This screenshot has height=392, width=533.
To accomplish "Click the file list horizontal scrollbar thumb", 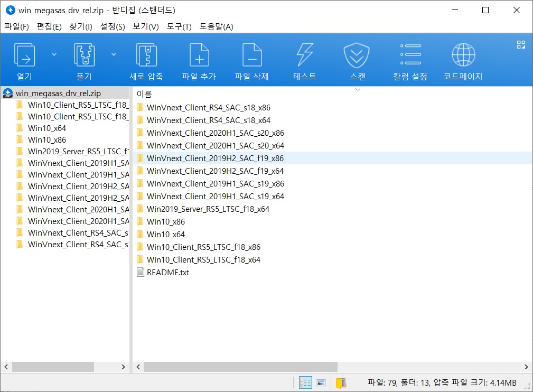I will [x=240, y=367].
